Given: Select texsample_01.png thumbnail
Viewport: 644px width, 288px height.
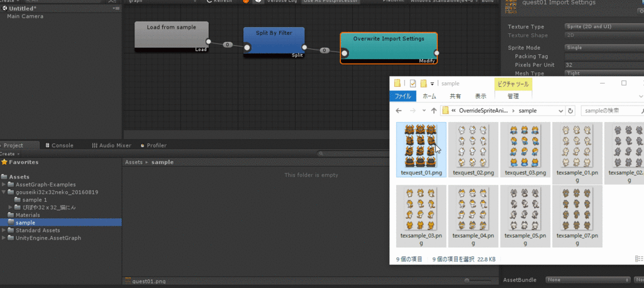Looking at the screenshot, I should pyautogui.click(x=577, y=153).
